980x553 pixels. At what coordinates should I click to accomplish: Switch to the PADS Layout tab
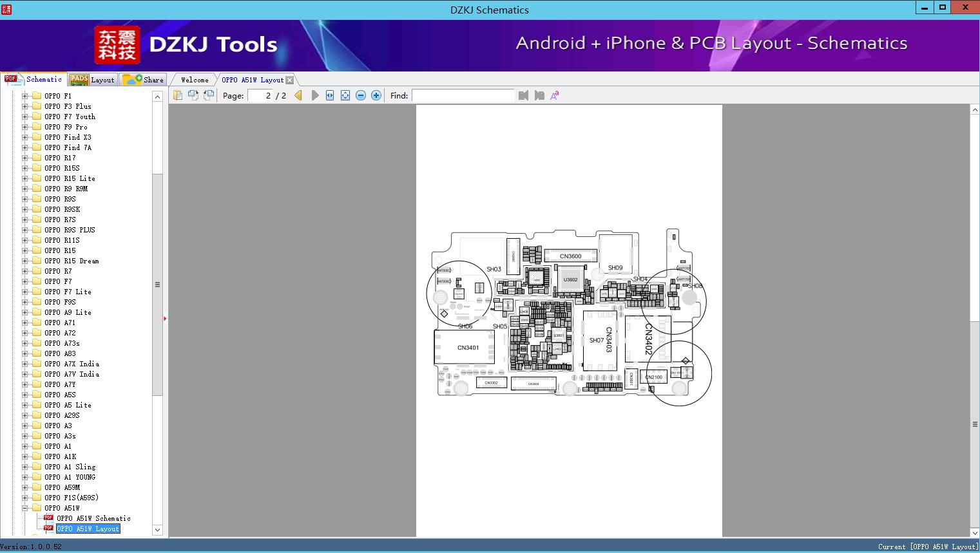pos(92,80)
